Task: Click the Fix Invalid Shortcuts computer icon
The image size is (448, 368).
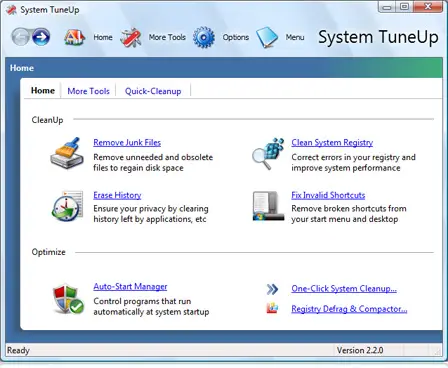Action: coord(268,206)
